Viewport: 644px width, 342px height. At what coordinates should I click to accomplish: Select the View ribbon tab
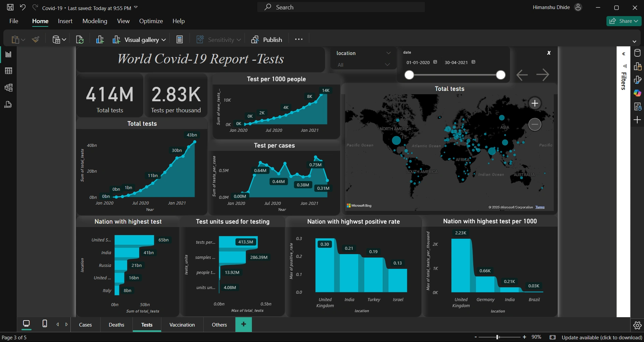pyautogui.click(x=123, y=21)
